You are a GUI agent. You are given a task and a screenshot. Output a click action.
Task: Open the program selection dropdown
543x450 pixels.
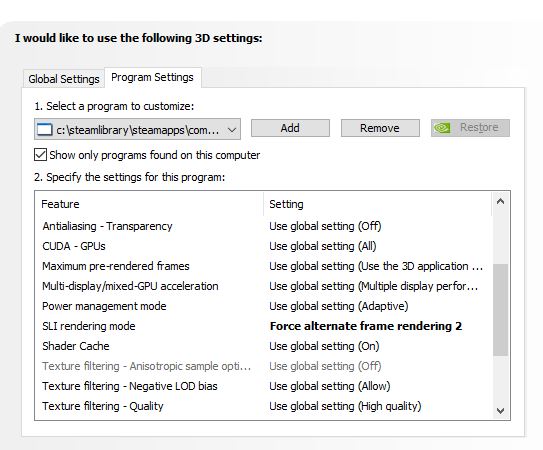pyautogui.click(x=137, y=130)
